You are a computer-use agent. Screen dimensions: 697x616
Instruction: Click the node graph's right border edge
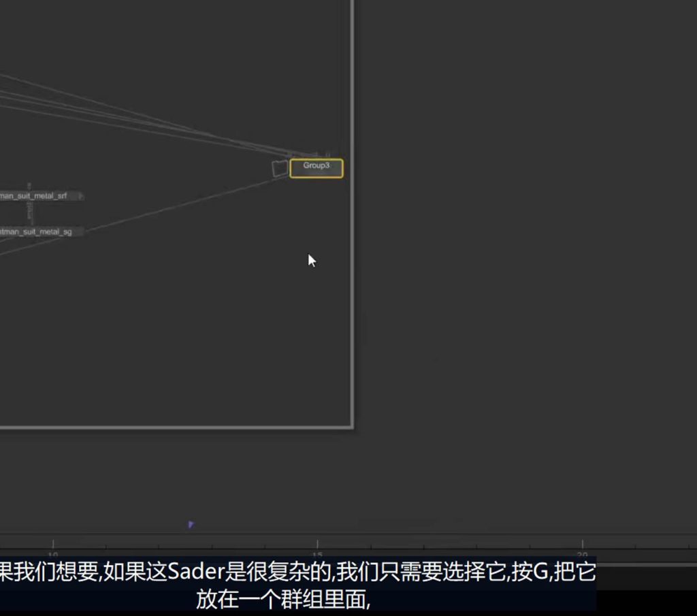(352, 272)
